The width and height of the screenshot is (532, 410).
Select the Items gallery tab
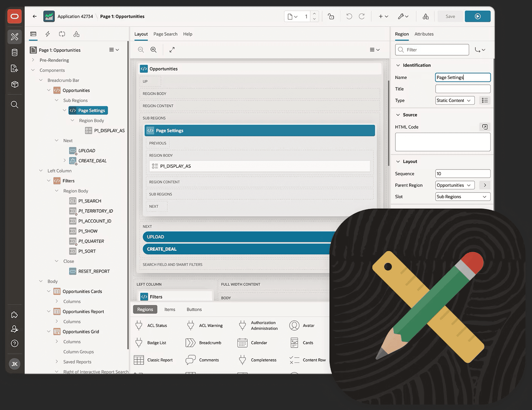(170, 309)
